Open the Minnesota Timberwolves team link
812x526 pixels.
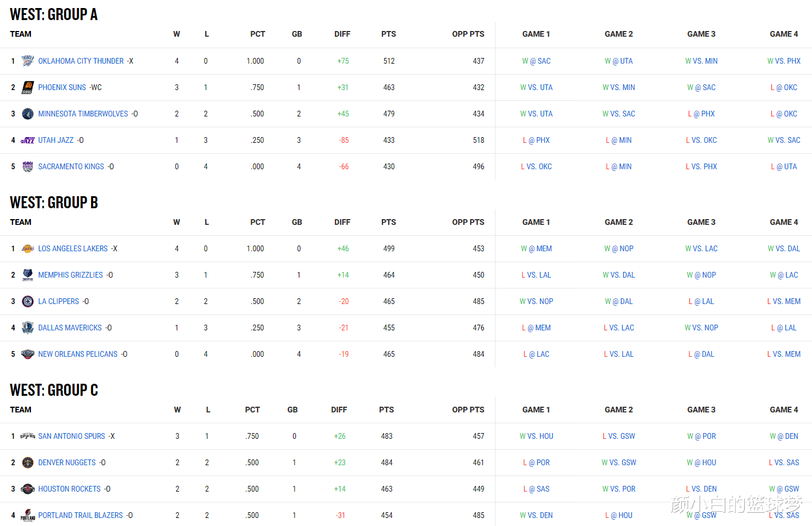[x=83, y=114]
